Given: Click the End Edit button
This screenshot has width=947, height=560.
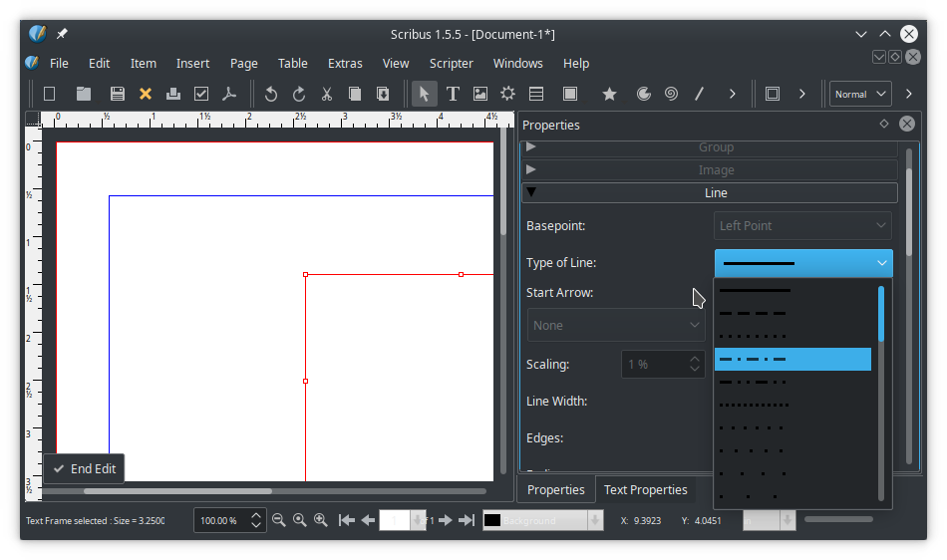Looking at the screenshot, I should 85,468.
